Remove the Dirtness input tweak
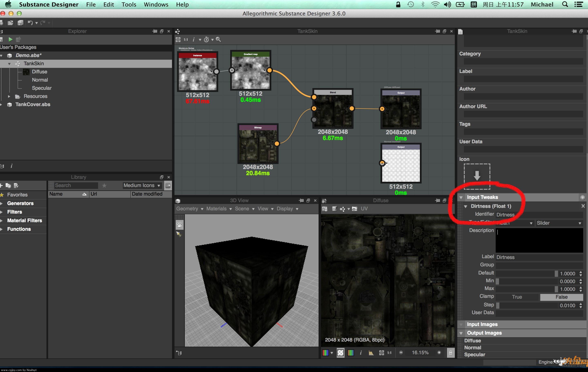The image size is (588, 372). tap(583, 206)
